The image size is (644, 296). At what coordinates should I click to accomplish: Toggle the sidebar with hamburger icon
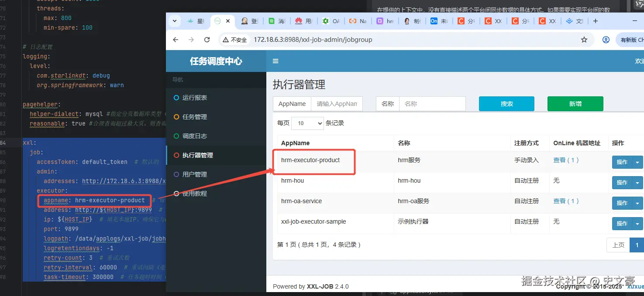(276, 61)
